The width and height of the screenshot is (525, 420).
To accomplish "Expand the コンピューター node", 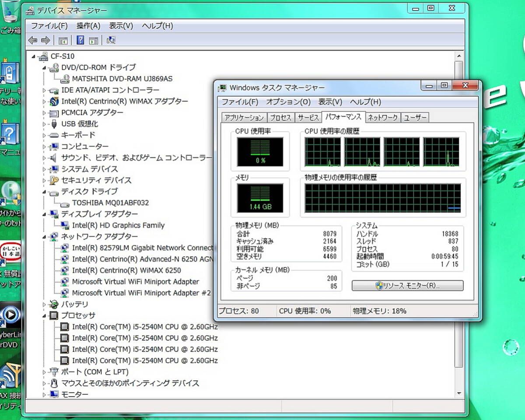I will [x=44, y=147].
